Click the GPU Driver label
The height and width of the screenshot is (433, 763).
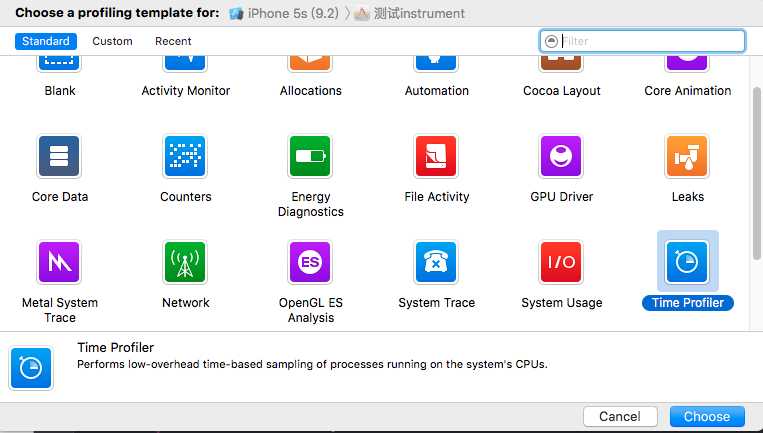pos(562,197)
